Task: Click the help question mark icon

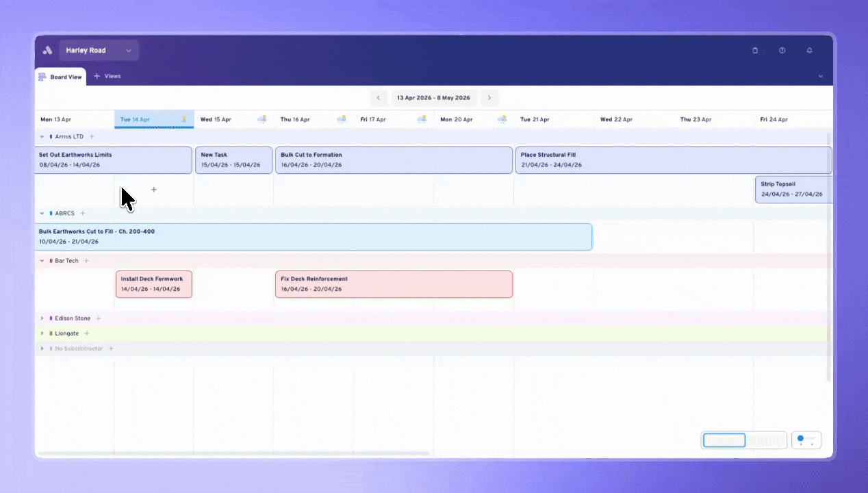Action: pyautogui.click(x=782, y=51)
